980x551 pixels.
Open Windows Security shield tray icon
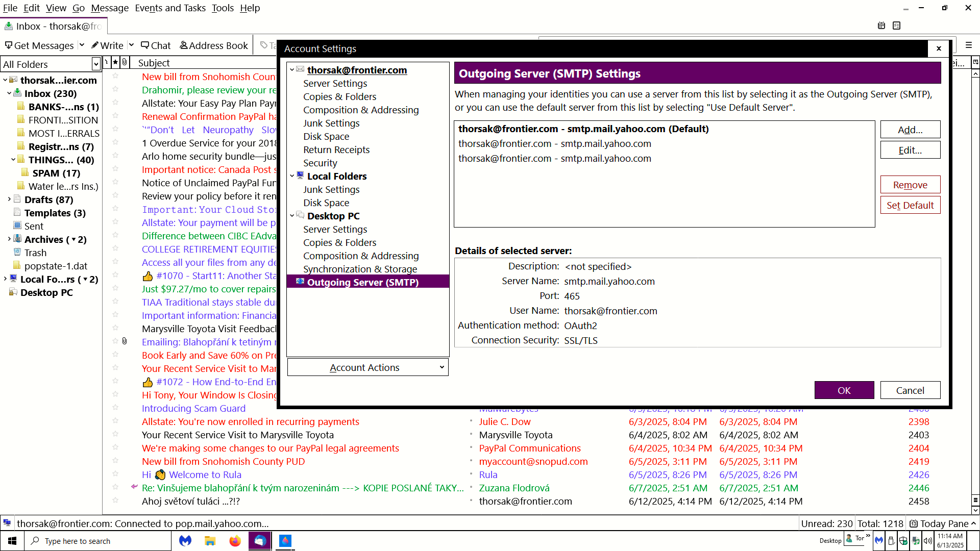tap(903, 541)
